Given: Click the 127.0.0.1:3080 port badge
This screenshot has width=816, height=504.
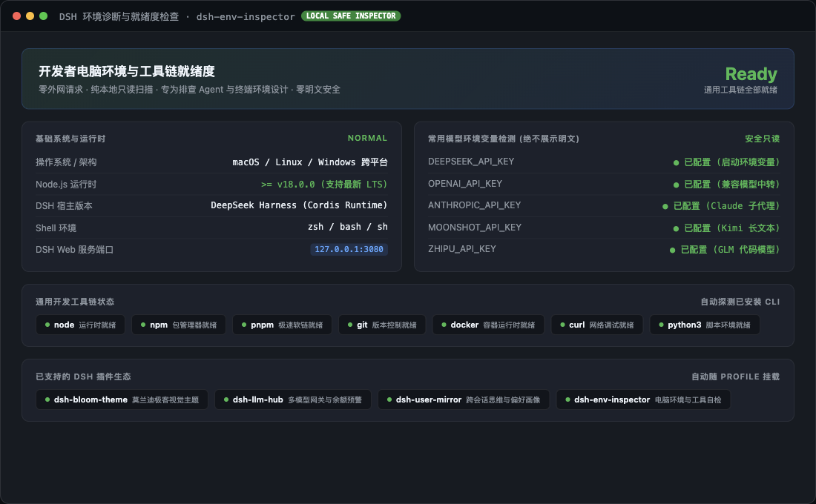Looking at the screenshot, I should pos(349,249).
